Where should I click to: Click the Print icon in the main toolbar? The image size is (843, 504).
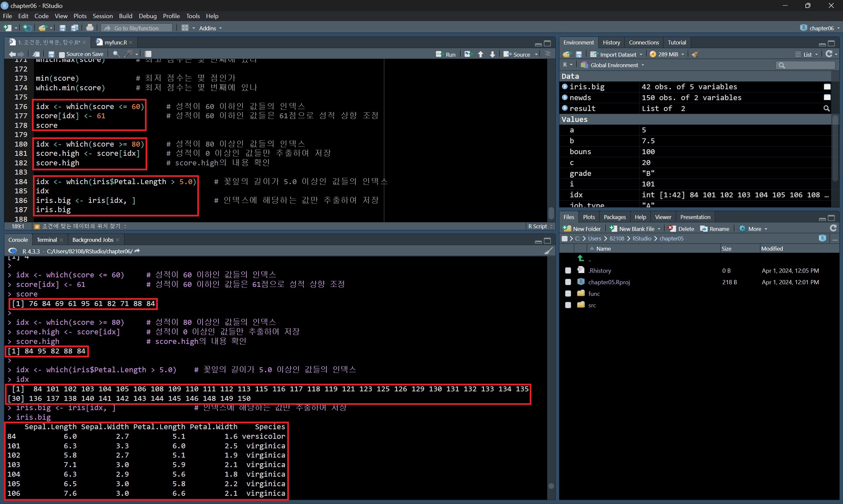(x=90, y=28)
